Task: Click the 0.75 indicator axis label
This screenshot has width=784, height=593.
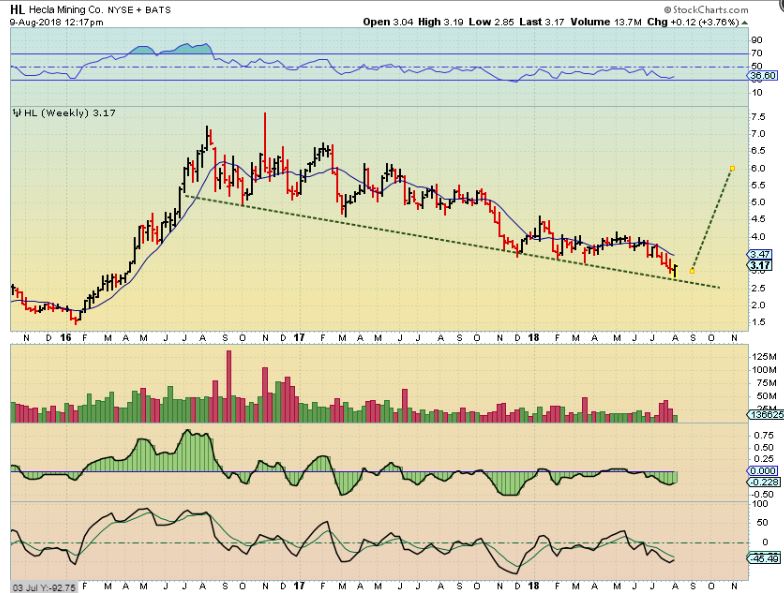Action: pos(762,436)
